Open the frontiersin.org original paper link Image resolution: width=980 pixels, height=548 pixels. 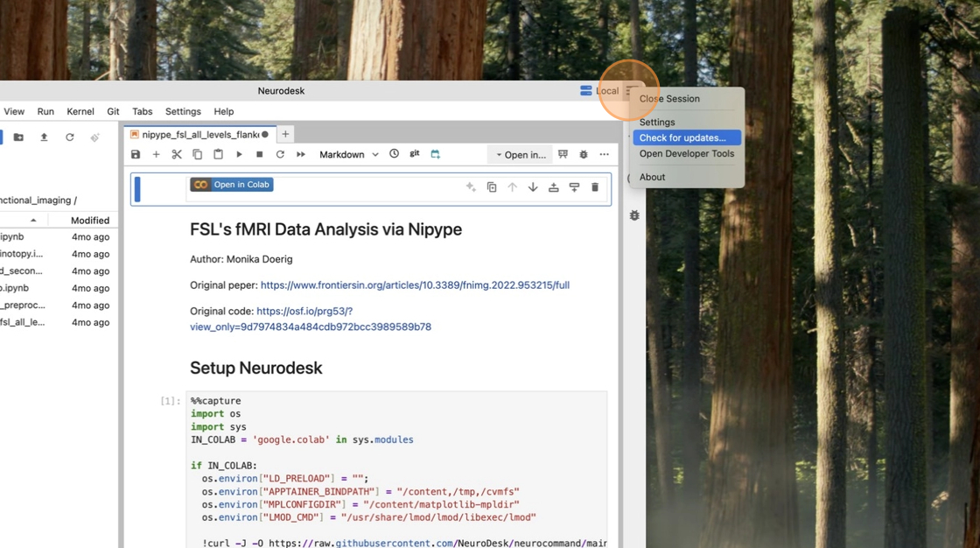pos(415,285)
